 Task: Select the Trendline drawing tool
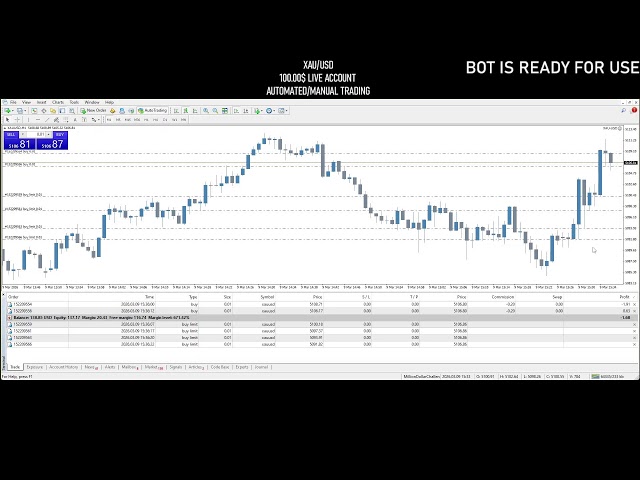(47, 120)
